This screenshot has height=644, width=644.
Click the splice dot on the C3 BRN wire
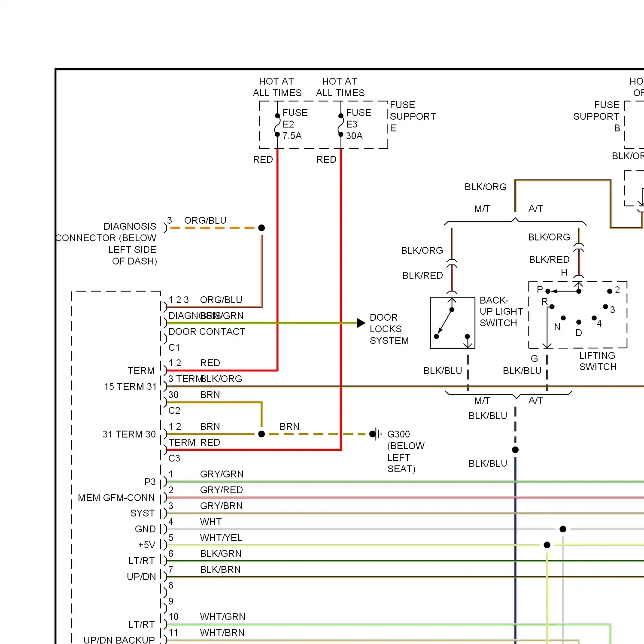(261, 434)
